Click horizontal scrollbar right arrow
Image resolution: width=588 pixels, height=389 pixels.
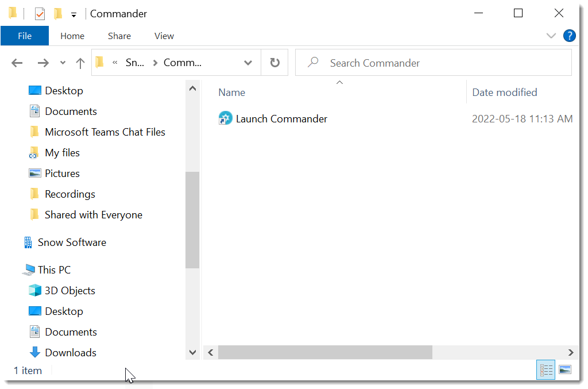tap(570, 352)
